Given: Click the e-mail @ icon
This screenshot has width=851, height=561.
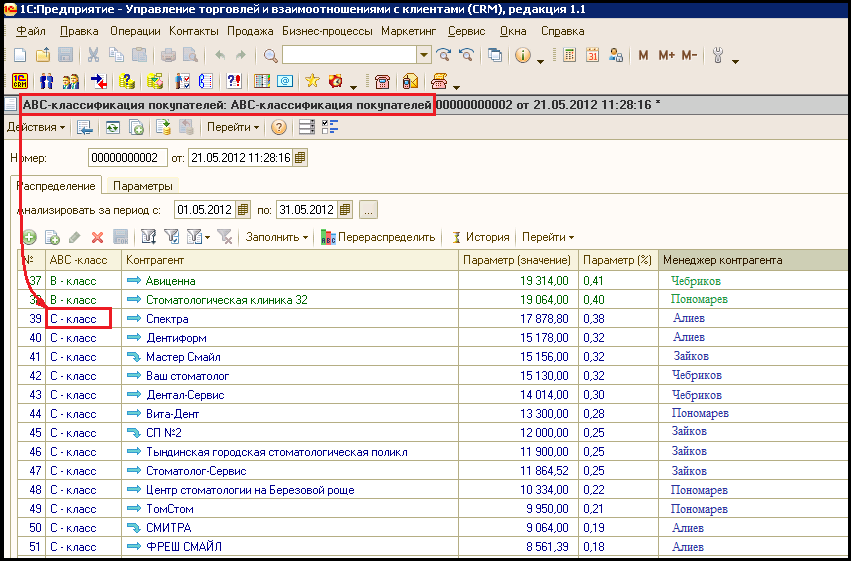Looking at the screenshot, I should (285, 81).
